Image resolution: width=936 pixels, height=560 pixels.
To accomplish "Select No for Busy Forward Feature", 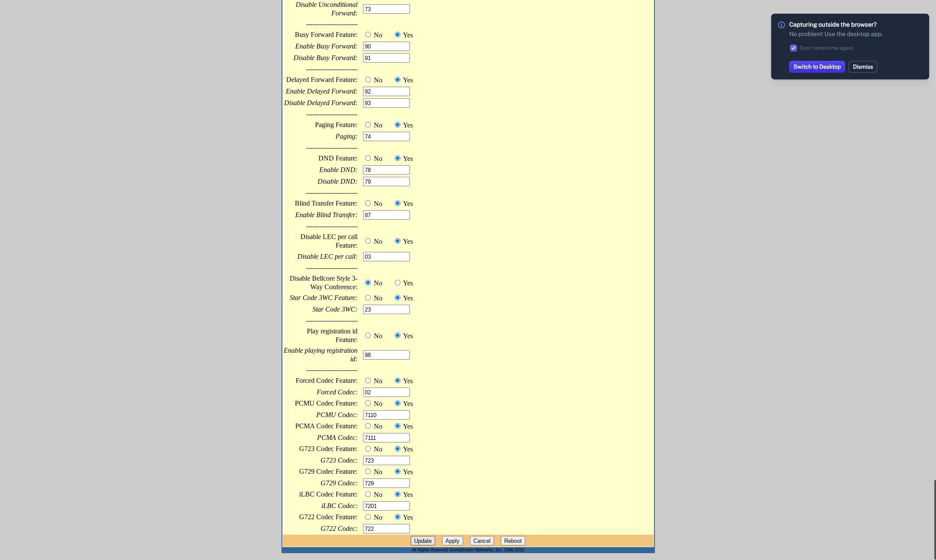I will pyautogui.click(x=368, y=35).
